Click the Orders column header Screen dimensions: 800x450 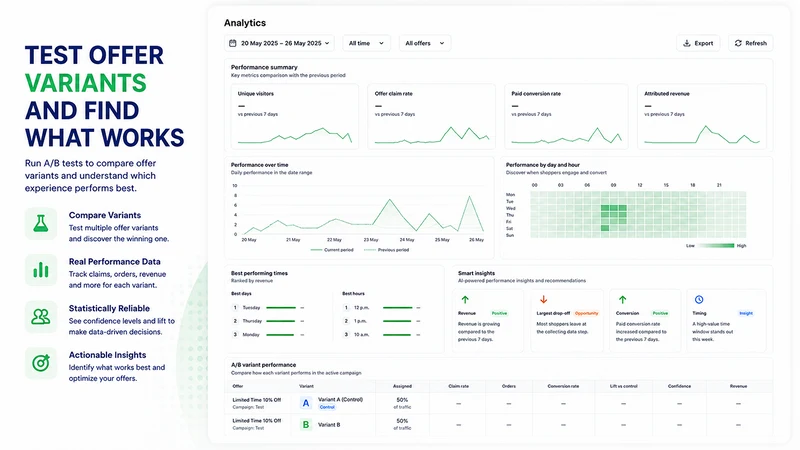[509, 386]
